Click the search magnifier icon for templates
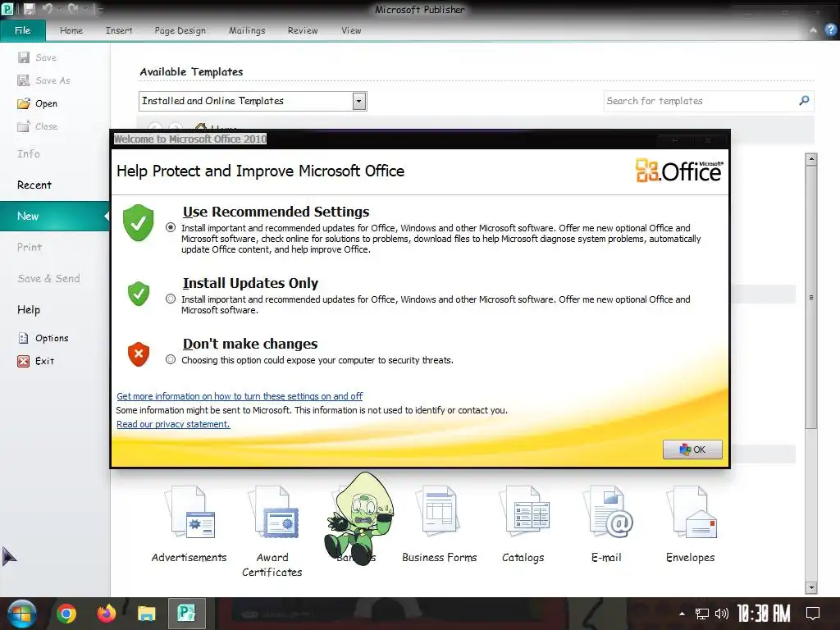The height and width of the screenshot is (630, 840). pos(804,101)
